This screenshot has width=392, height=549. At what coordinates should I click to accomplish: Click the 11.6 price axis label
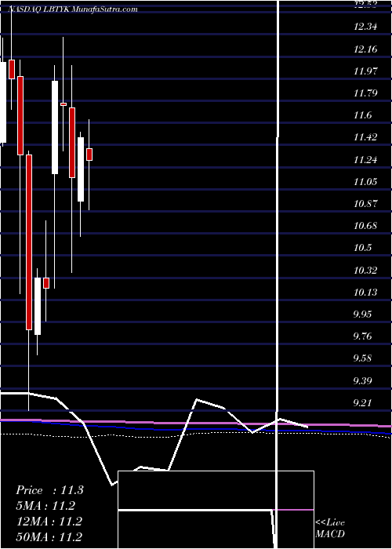[x=362, y=115]
